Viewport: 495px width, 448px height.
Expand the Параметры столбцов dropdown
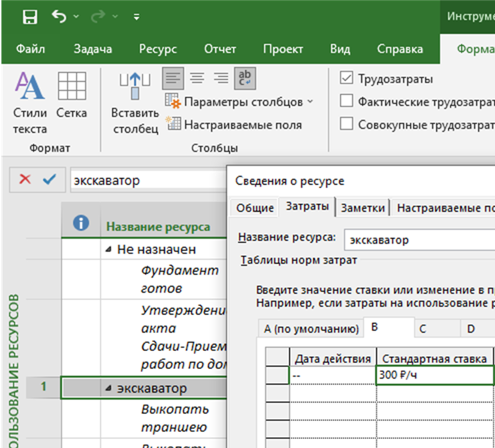coord(239,102)
